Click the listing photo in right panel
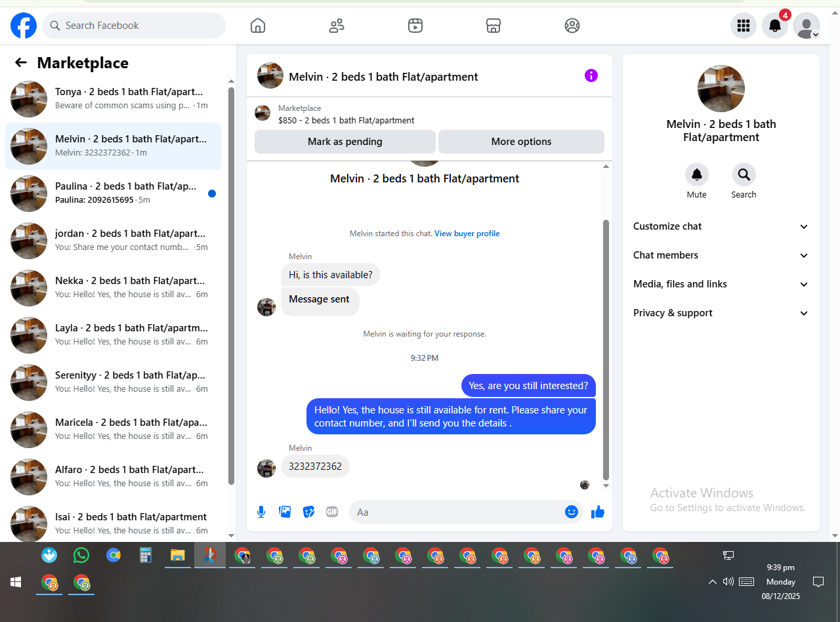This screenshot has width=840, height=622. 721,89
